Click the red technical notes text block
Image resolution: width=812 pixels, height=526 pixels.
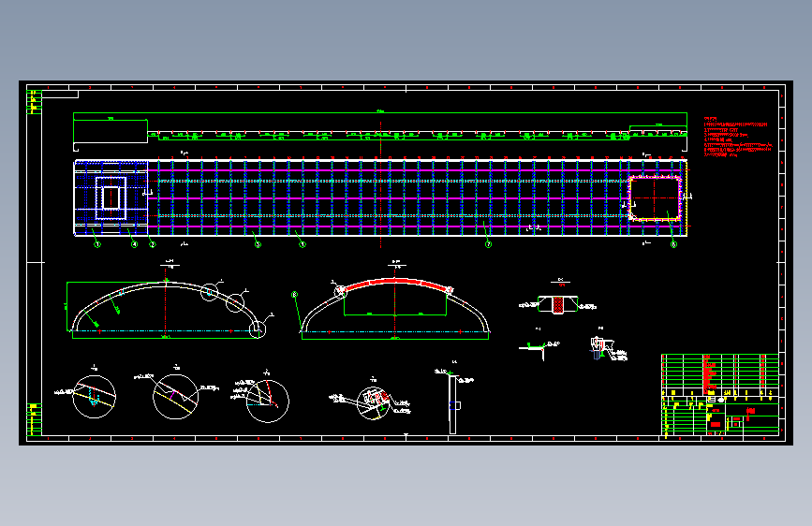pyautogui.click(x=737, y=137)
